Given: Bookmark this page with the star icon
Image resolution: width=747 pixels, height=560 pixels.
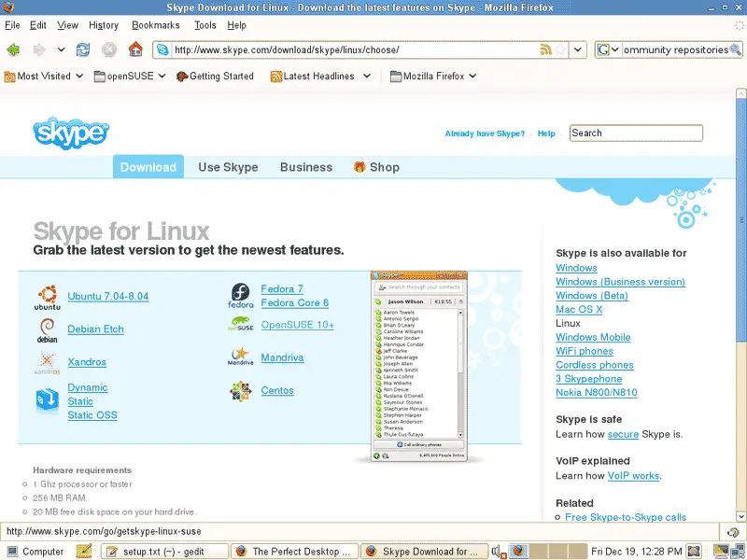Looking at the screenshot, I should 561,49.
